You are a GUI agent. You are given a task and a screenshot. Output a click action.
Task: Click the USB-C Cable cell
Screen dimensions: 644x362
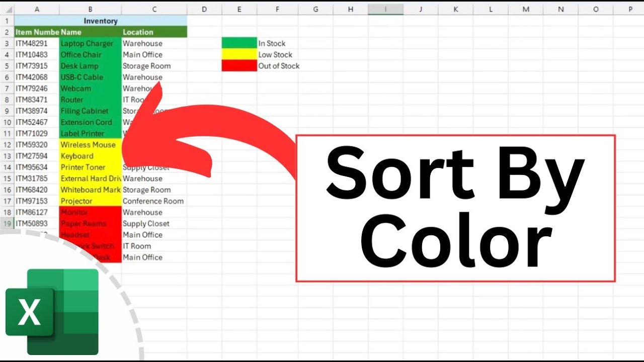(90, 77)
